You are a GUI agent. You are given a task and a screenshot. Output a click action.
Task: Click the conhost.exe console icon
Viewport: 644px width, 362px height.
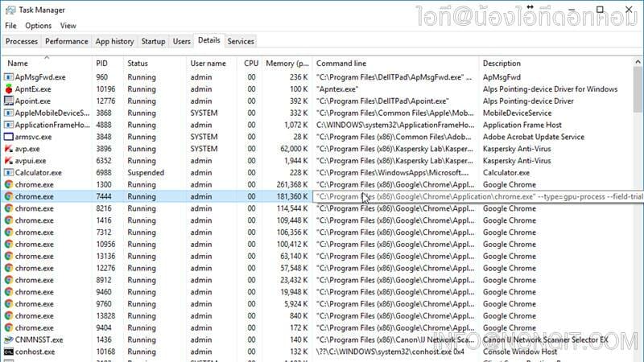[9, 352]
